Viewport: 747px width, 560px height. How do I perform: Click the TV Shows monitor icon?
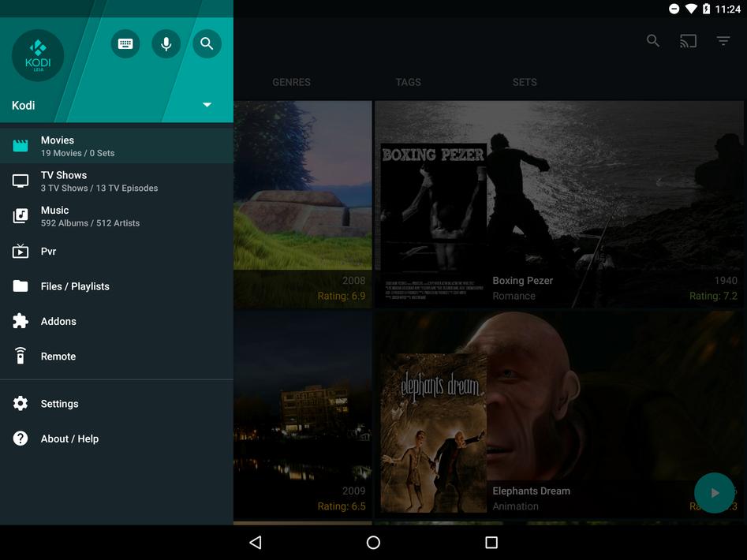[21, 181]
